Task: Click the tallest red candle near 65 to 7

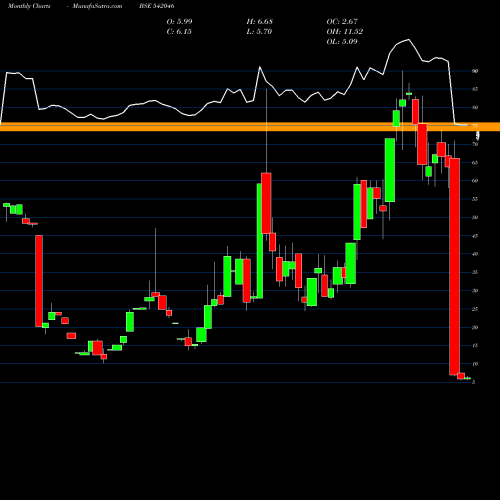Action: point(454,267)
